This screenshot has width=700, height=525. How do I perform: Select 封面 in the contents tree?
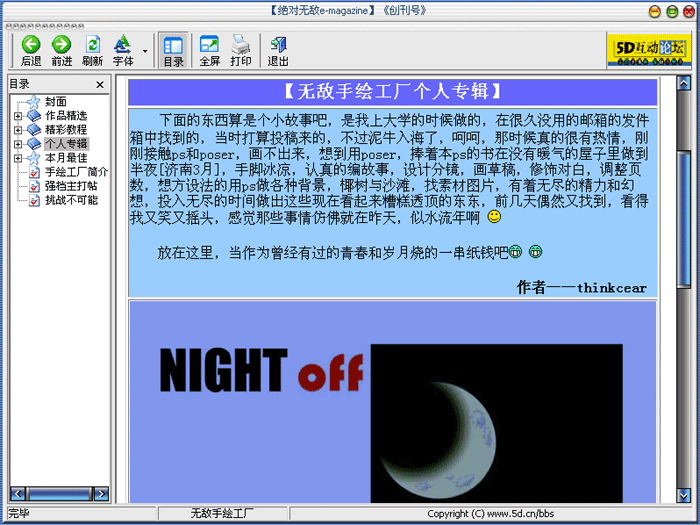tap(56, 102)
